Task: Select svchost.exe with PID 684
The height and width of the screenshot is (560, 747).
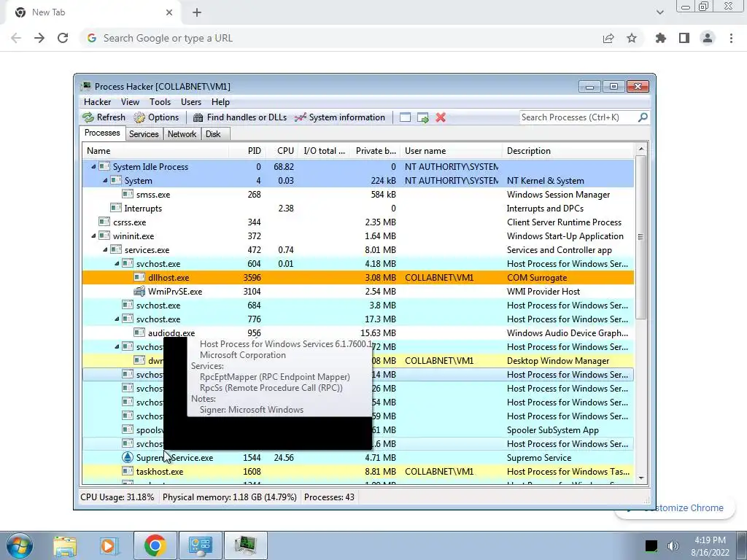Action: [358, 306]
